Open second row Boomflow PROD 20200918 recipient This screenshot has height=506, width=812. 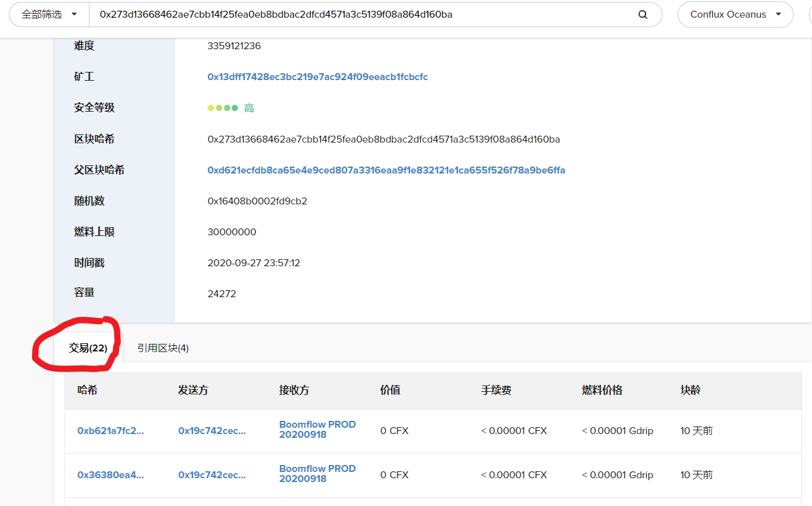(317, 474)
